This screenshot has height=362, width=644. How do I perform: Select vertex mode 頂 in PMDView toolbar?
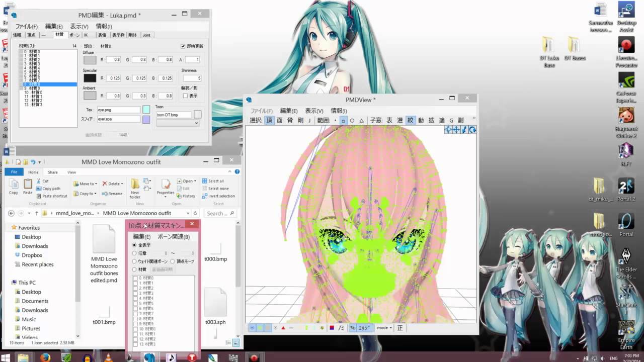pyautogui.click(x=270, y=121)
